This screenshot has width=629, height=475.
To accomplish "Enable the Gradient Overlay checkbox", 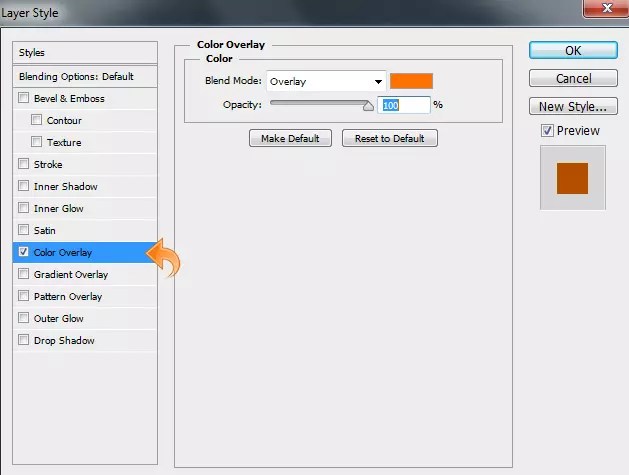I will 24,274.
